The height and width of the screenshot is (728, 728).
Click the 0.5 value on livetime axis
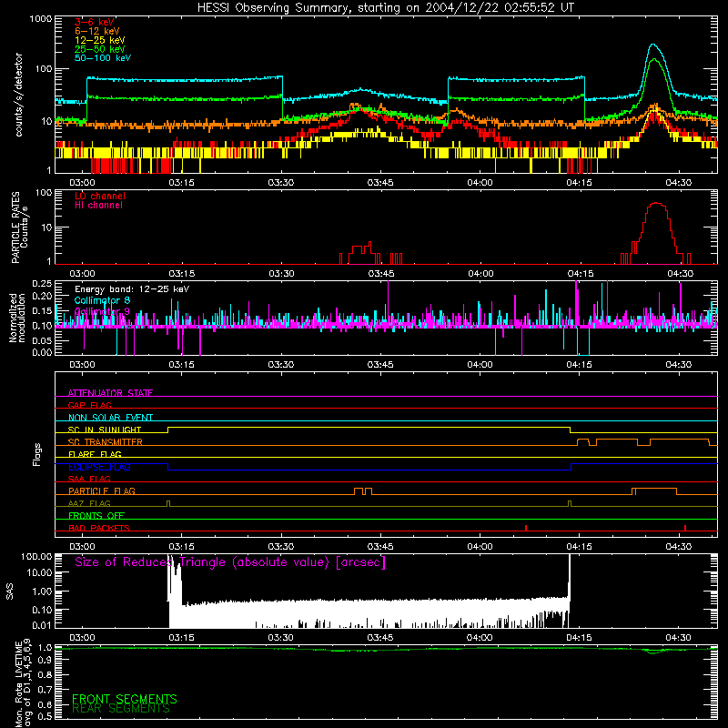[45, 716]
